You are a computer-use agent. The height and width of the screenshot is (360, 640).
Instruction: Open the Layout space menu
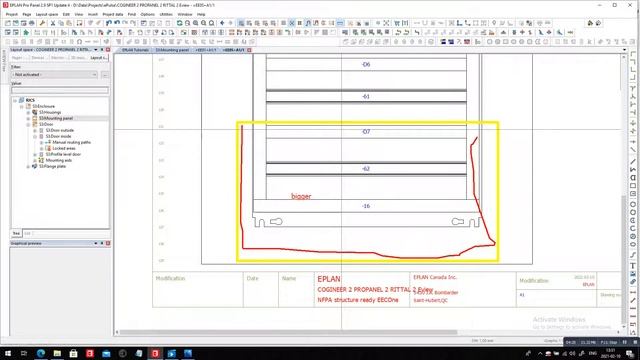point(47,14)
